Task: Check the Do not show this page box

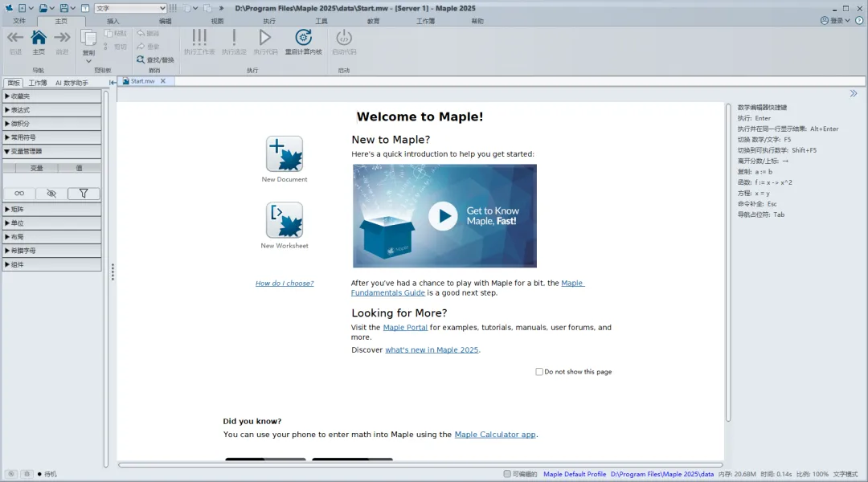Action: click(x=539, y=372)
